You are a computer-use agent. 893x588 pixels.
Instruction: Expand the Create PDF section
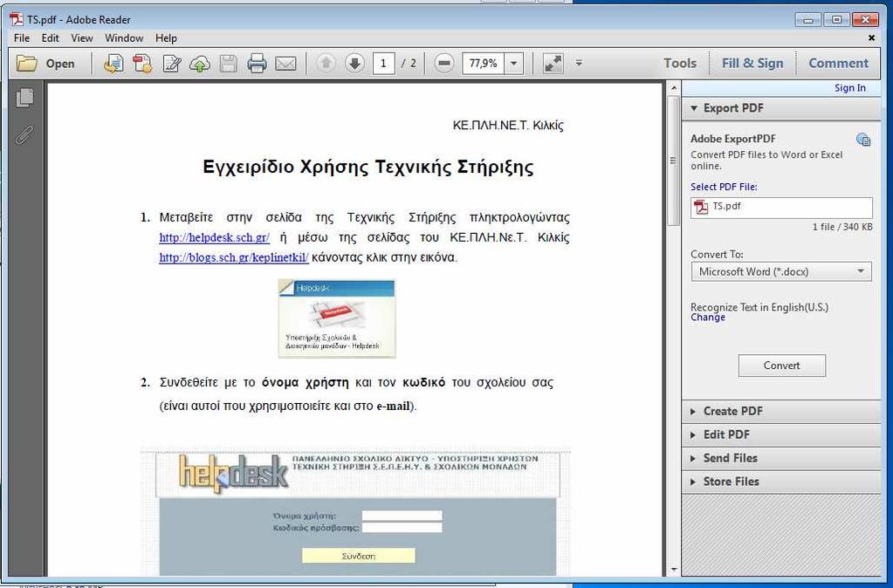[780, 411]
